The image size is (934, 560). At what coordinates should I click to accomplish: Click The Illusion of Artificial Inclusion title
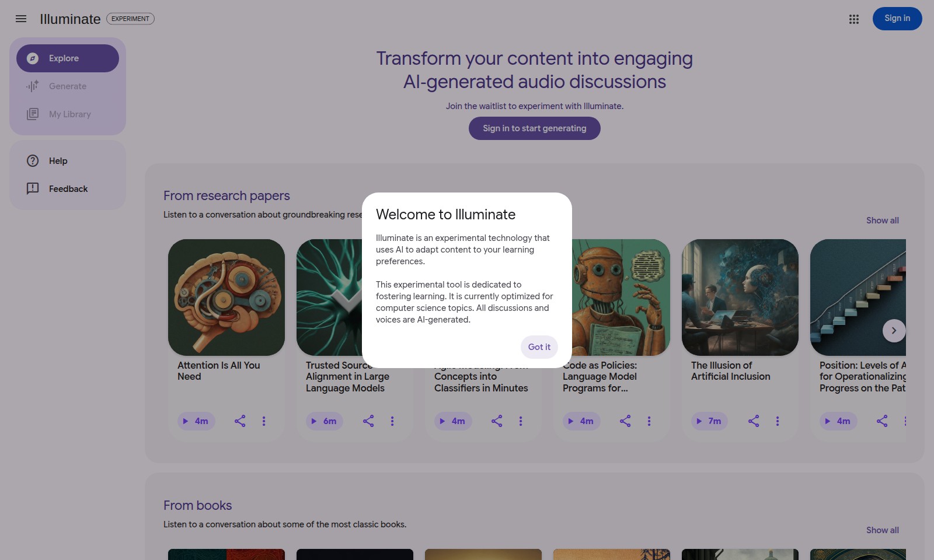coord(731,371)
